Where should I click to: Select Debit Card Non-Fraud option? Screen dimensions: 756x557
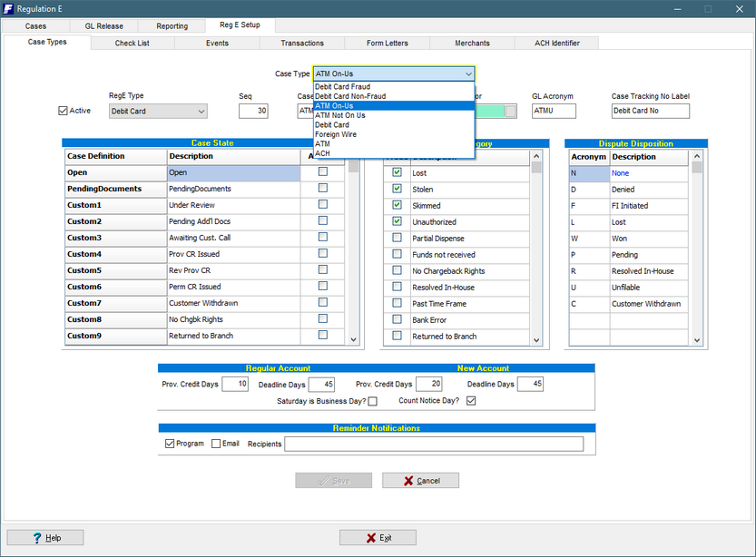click(394, 96)
